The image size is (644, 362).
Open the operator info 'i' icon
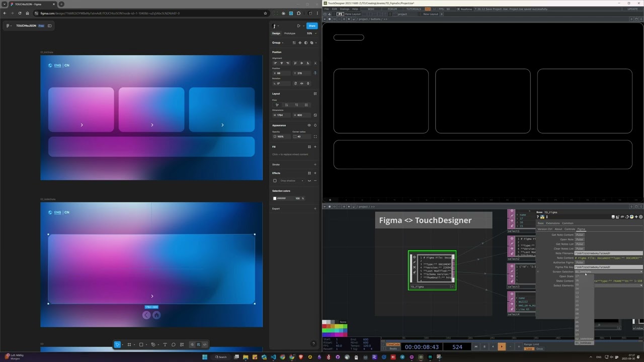pyautogui.click(x=547, y=217)
